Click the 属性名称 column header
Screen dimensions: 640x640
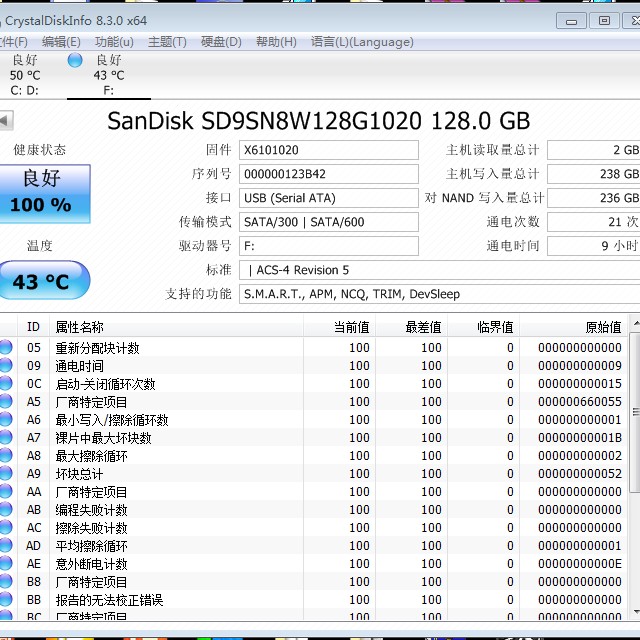pos(176,327)
